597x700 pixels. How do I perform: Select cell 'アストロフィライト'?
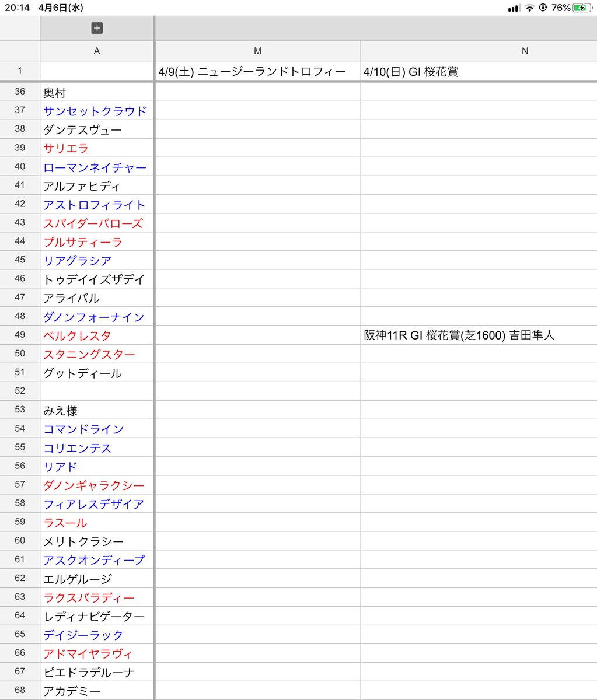97,204
